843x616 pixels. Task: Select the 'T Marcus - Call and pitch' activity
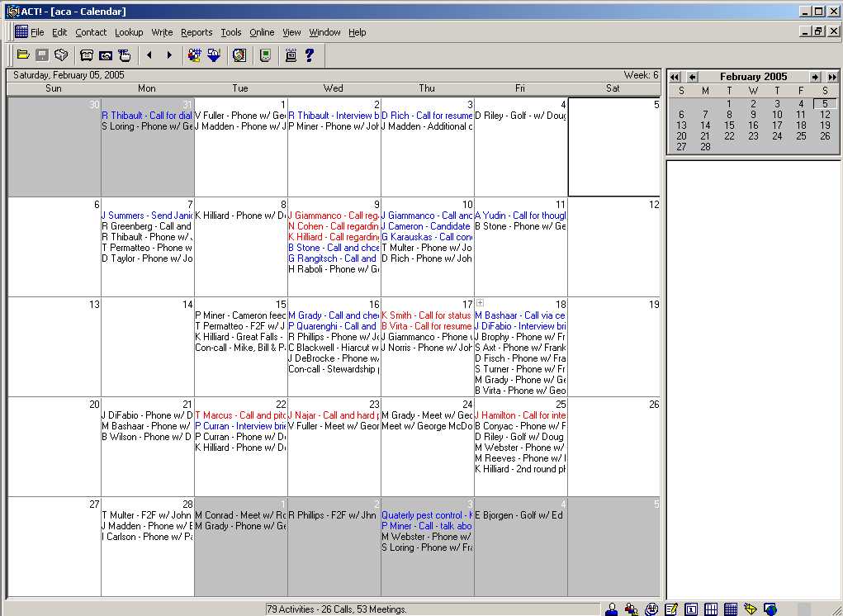[241, 415]
